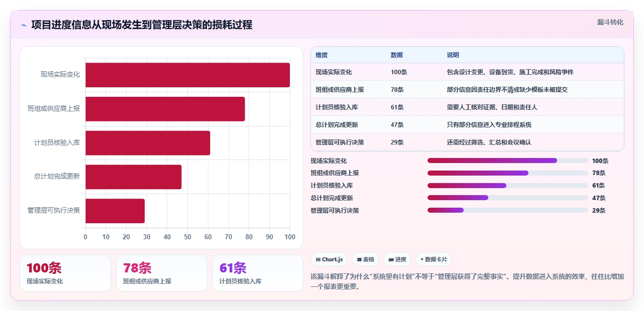
Task: Click the 现场实际变化 chart bar
Action: (x=187, y=75)
